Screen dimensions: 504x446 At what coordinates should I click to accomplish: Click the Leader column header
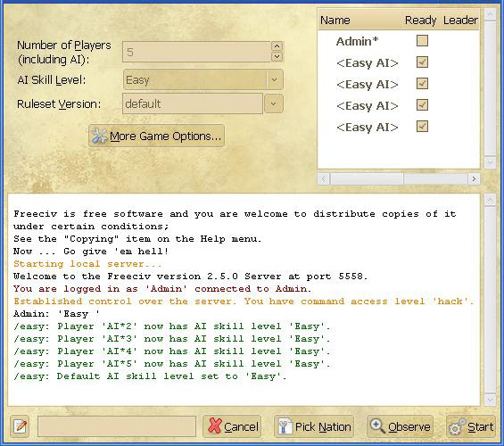tap(460, 21)
